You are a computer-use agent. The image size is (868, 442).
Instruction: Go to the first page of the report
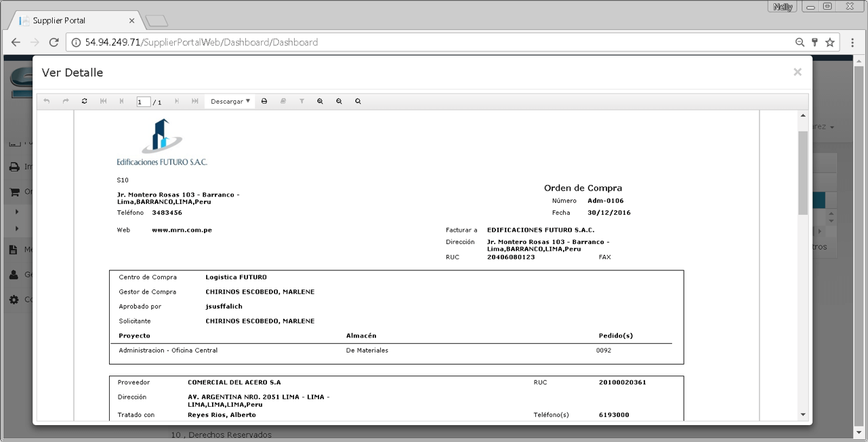(103, 101)
